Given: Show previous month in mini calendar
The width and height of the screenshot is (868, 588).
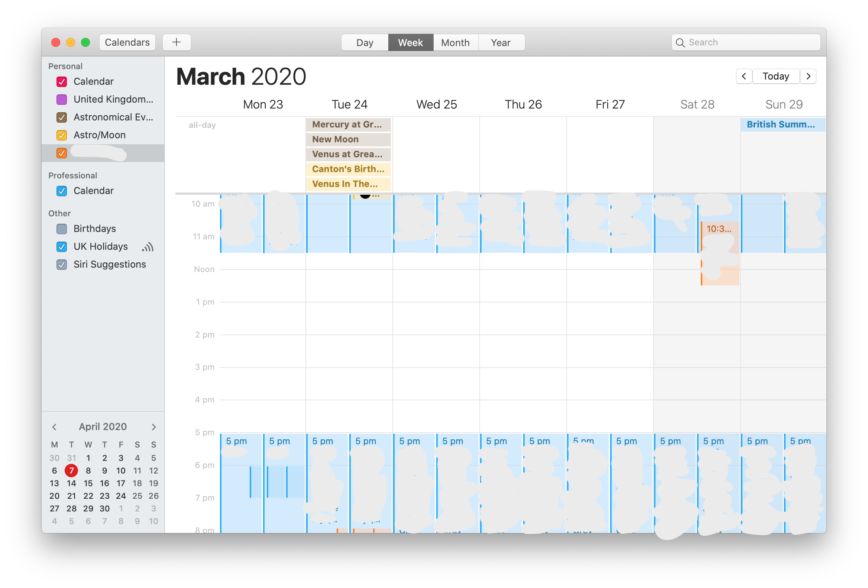Looking at the screenshot, I should [x=55, y=427].
